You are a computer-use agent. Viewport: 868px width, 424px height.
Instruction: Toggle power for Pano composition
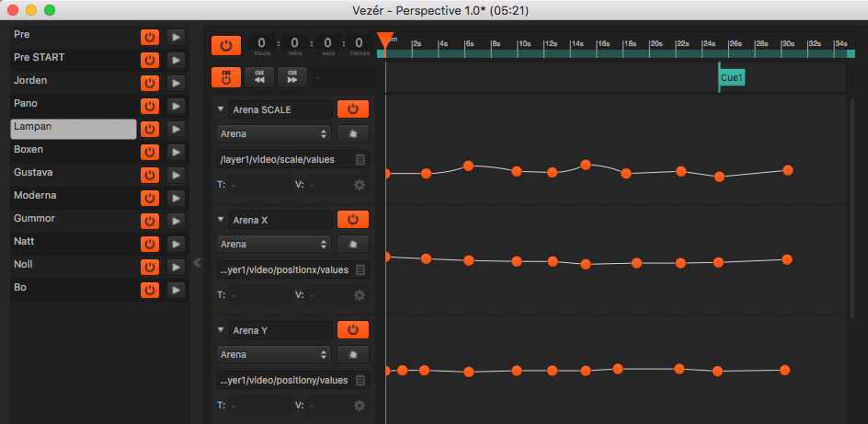coord(150,107)
